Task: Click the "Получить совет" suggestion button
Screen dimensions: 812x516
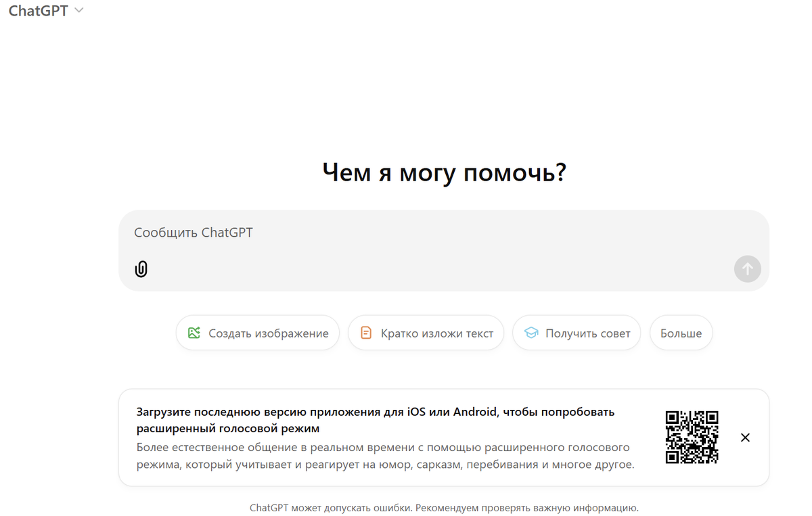Action: pyautogui.click(x=577, y=333)
